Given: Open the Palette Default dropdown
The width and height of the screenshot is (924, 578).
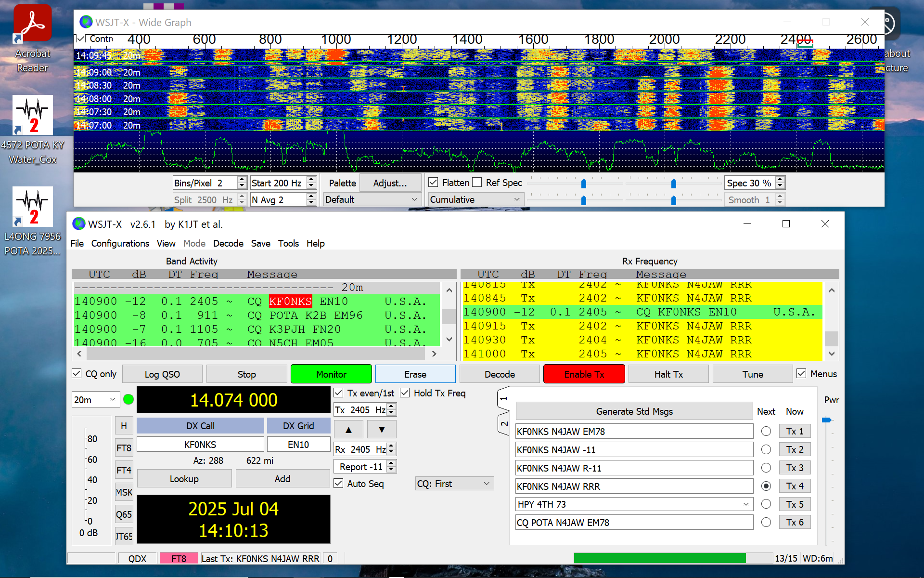Looking at the screenshot, I should [x=372, y=199].
